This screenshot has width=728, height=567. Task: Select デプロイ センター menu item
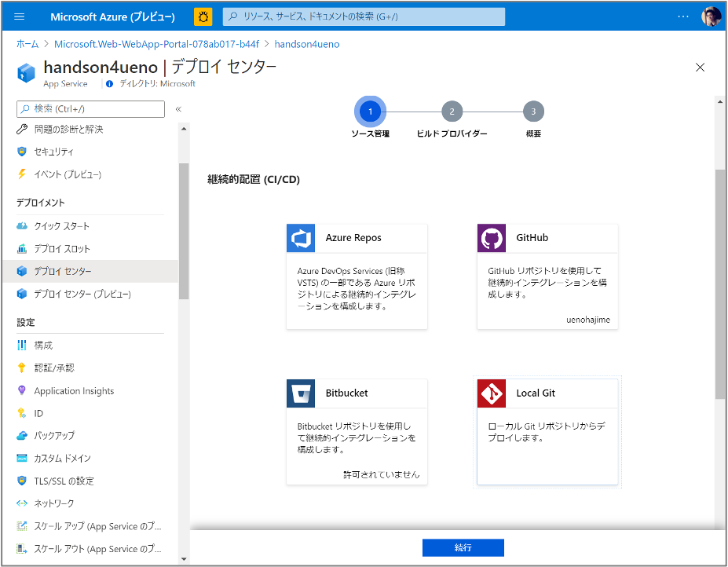tap(90, 271)
